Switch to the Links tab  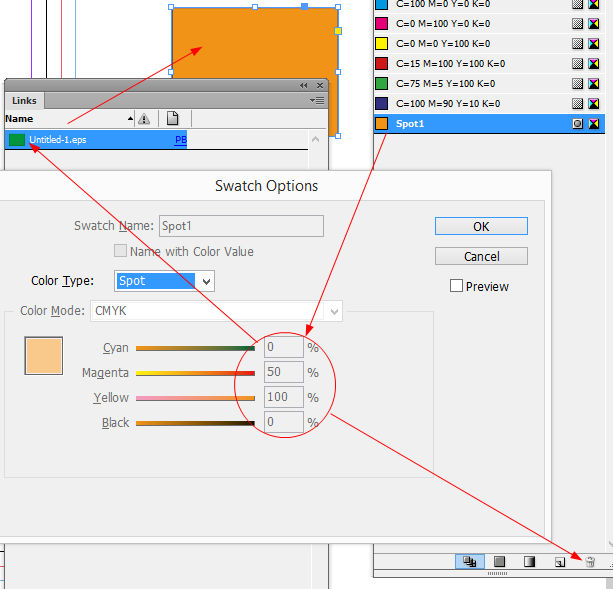(x=24, y=100)
